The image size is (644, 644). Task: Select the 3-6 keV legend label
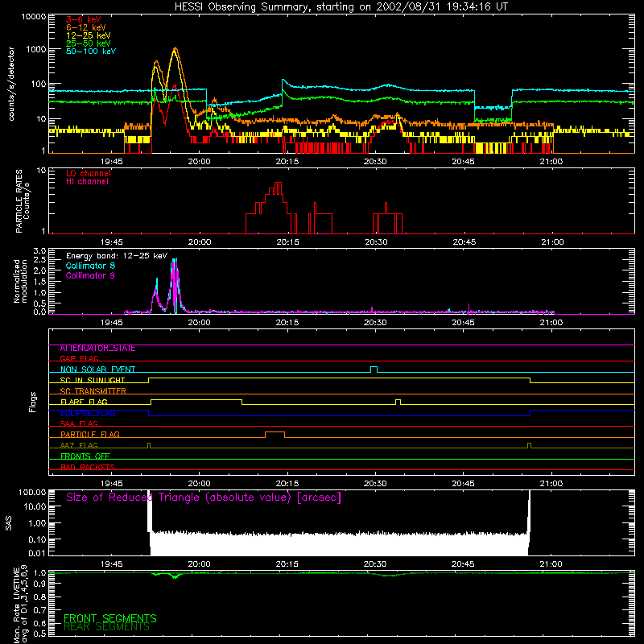(83, 19)
